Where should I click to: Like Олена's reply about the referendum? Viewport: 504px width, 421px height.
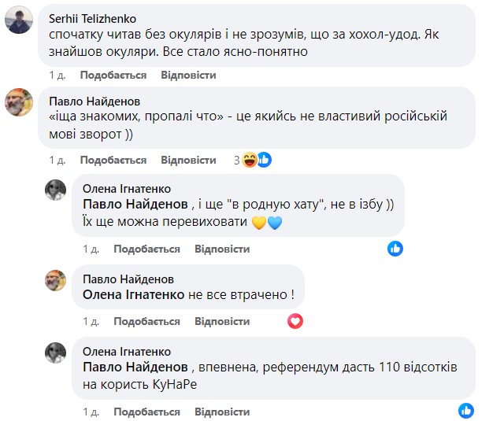(146, 412)
